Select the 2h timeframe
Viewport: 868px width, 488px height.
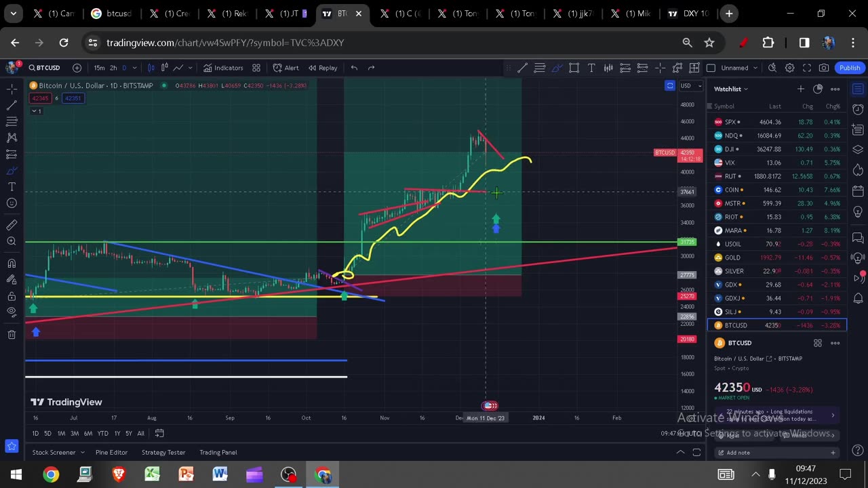point(113,68)
